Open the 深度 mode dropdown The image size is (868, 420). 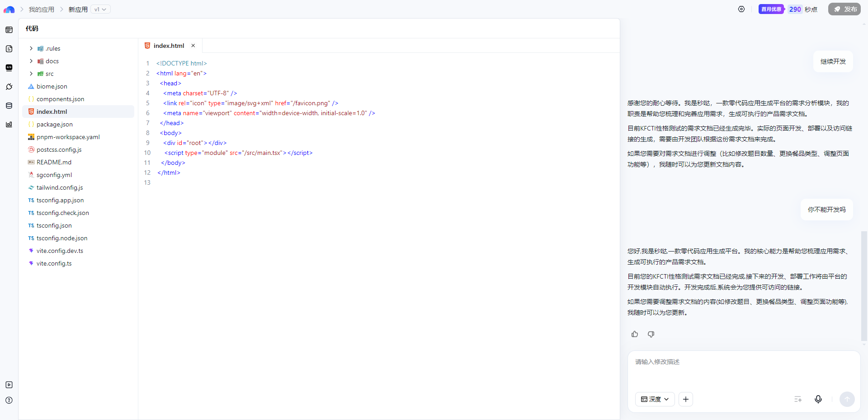(x=655, y=399)
